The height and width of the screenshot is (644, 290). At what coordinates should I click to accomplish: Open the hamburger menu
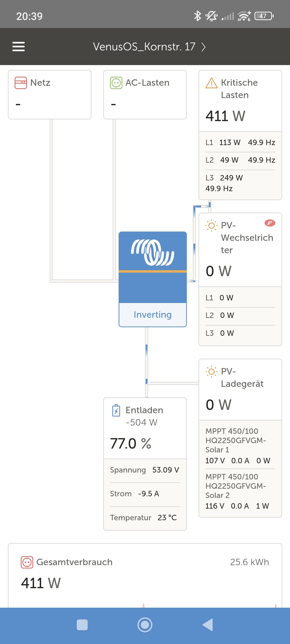(19, 47)
